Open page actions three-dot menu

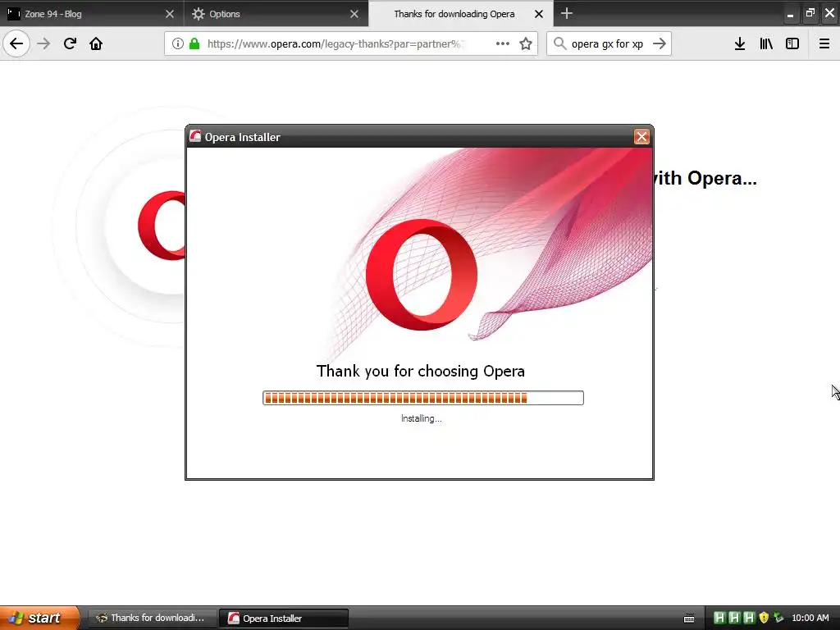click(503, 43)
